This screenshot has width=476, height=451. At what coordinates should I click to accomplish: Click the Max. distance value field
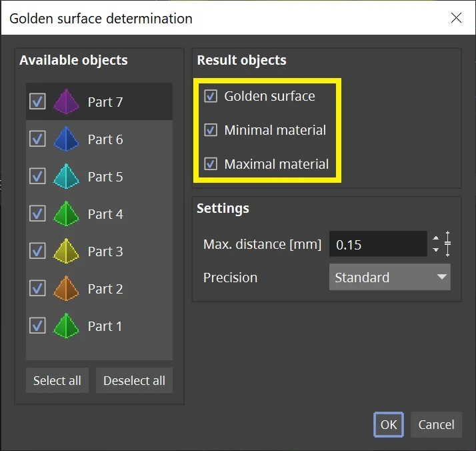click(378, 244)
